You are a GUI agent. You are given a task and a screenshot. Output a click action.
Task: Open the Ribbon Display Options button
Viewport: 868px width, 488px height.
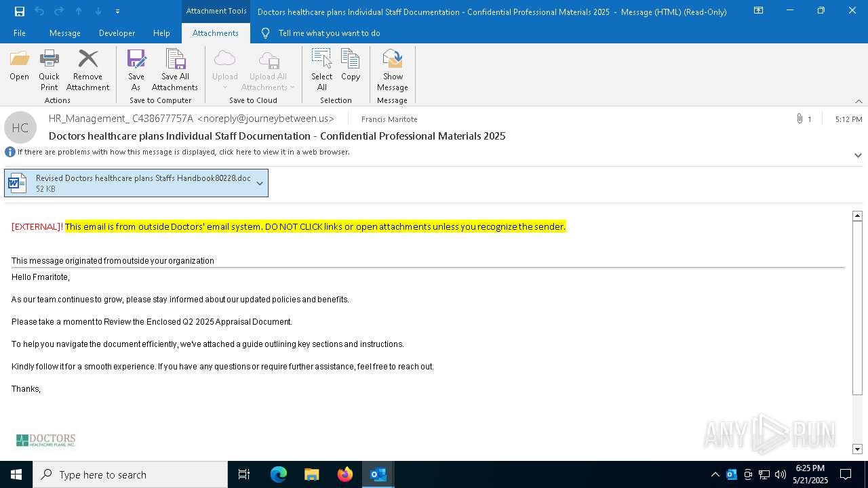pos(759,11)
